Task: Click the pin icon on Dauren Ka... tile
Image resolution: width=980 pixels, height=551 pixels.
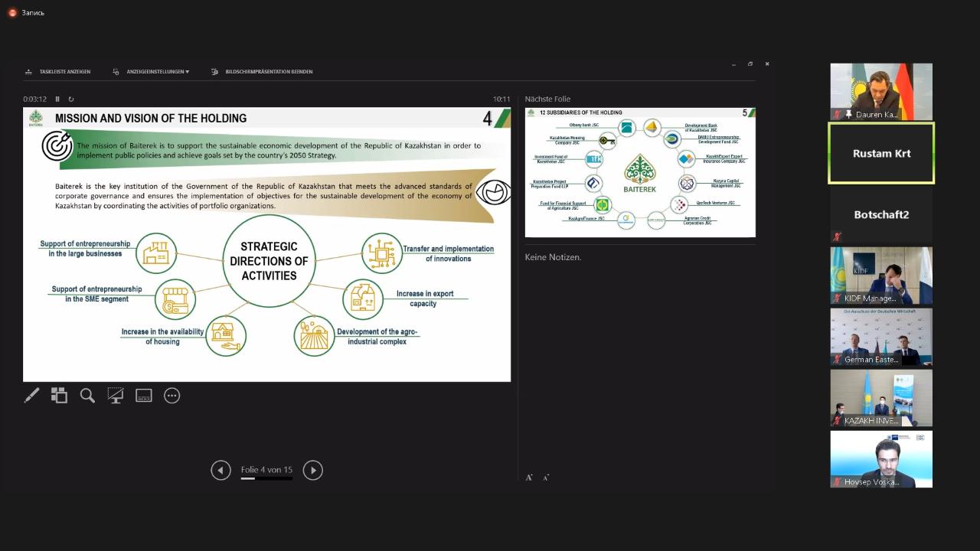Action: 848,114
